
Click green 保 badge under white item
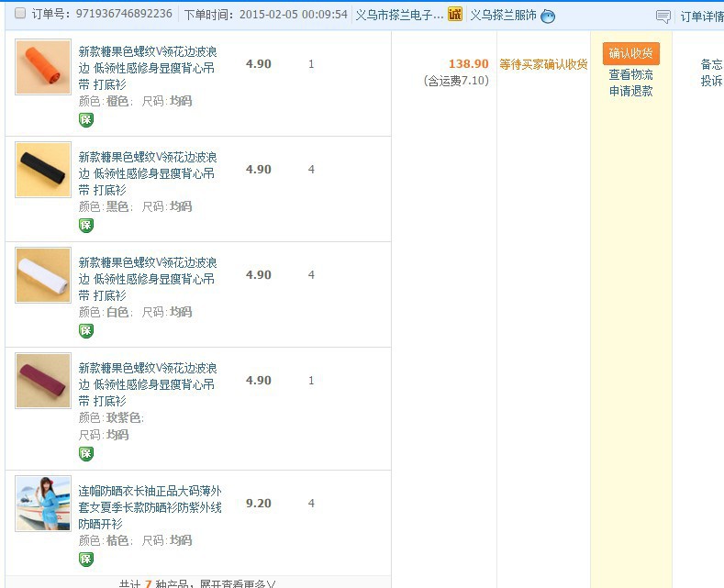coord(86,331)
